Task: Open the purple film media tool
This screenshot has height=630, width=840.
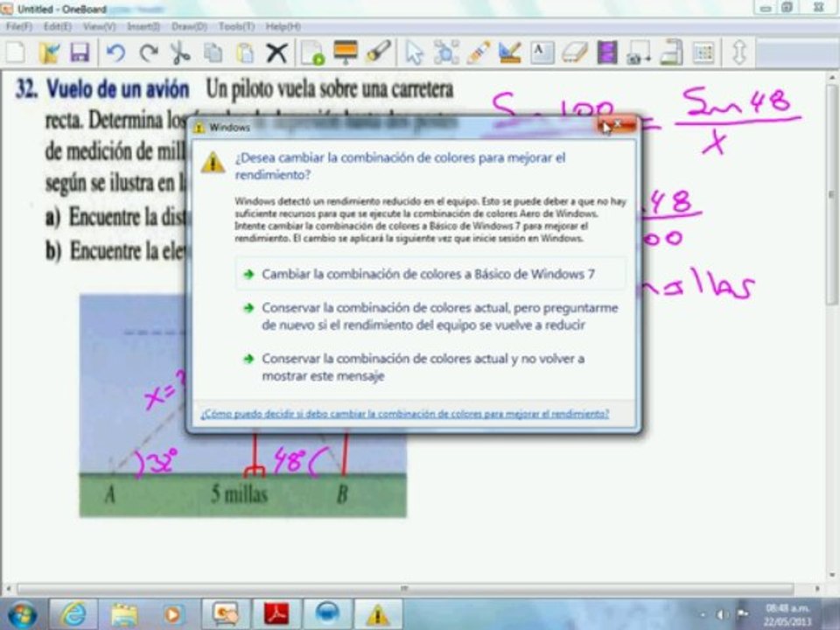Action: tap(606, 53)
